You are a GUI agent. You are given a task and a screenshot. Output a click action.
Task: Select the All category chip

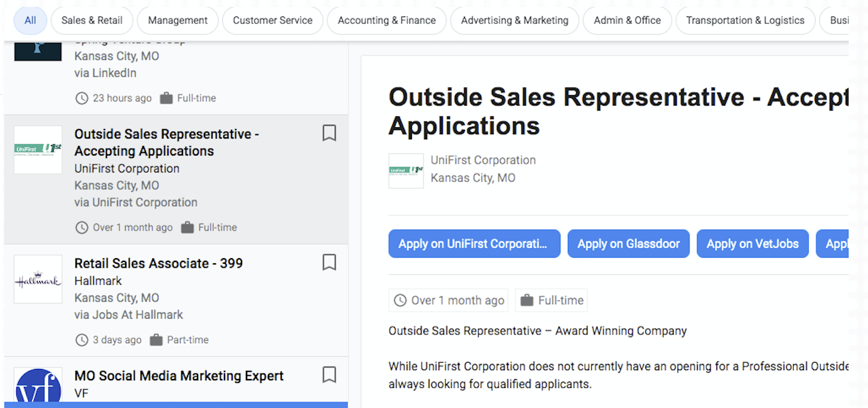tap(30, 20)
